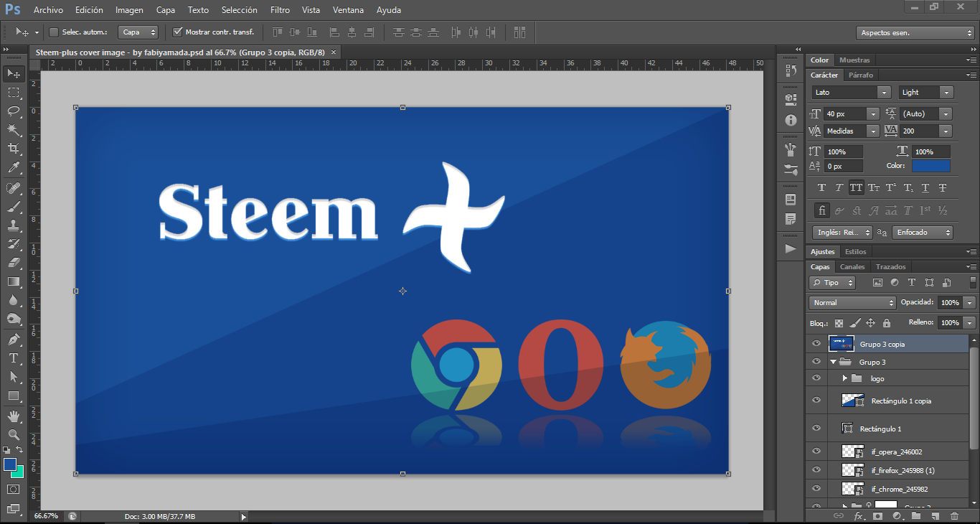
Task: Select the Rectangular Marquee tool
Action: 14,93
